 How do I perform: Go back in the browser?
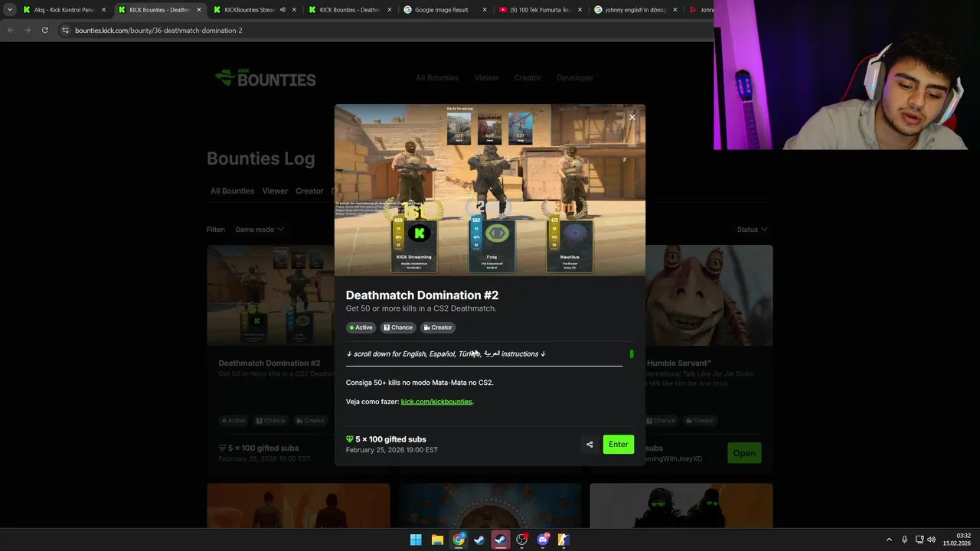11,30
